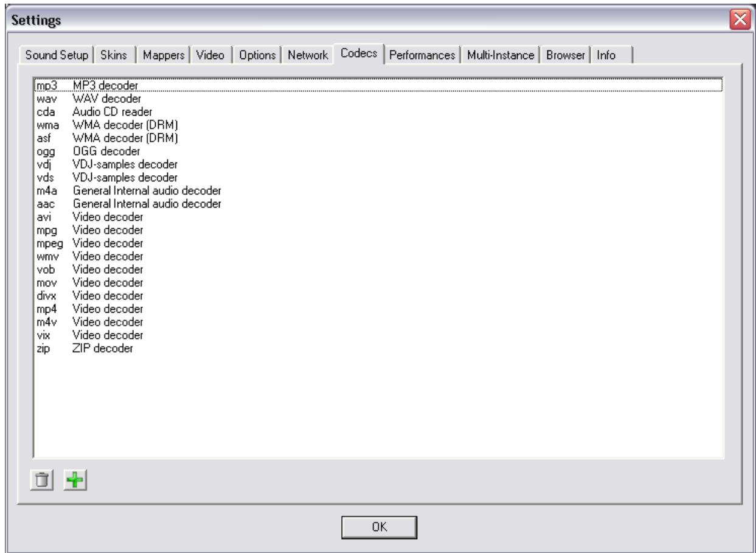Go to the Mappers tab
The height and width of the screenshot is (553, 756).
pos(162,55)
